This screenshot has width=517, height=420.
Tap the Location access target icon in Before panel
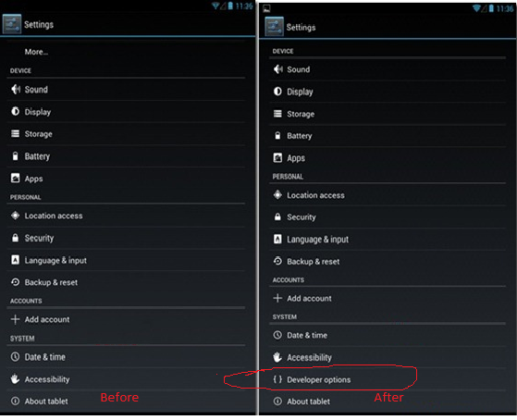click(x=15, y=216)
